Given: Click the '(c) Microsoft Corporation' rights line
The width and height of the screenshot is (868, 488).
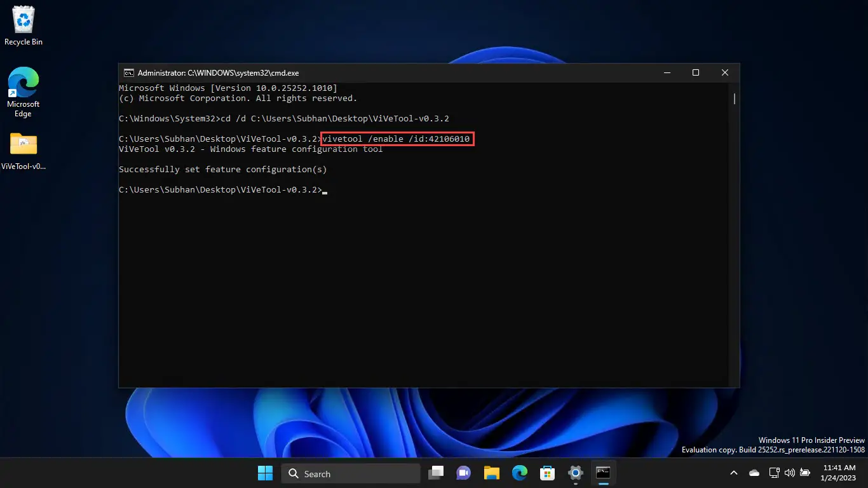Looking at the screenshot, I should [238, 98].
